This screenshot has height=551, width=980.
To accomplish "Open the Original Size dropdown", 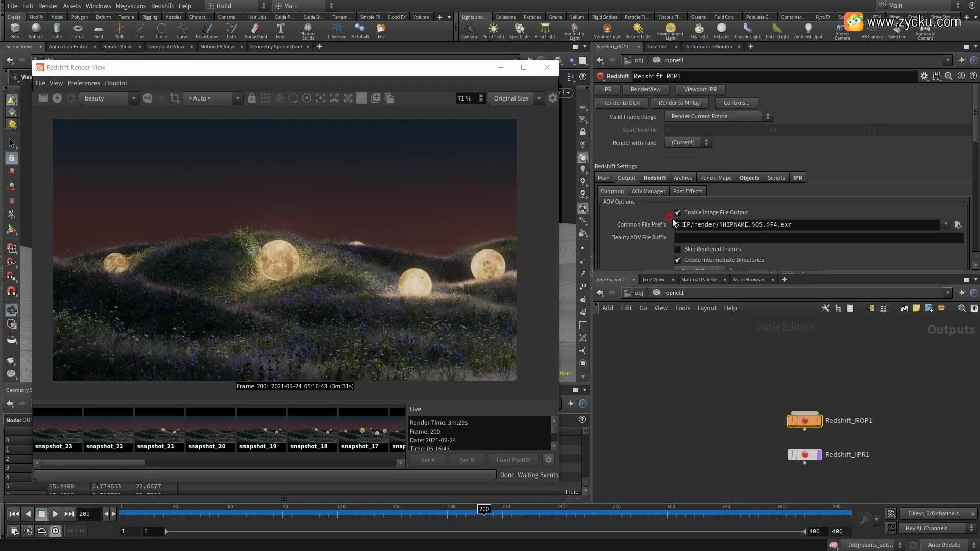I will coord(516,98).
